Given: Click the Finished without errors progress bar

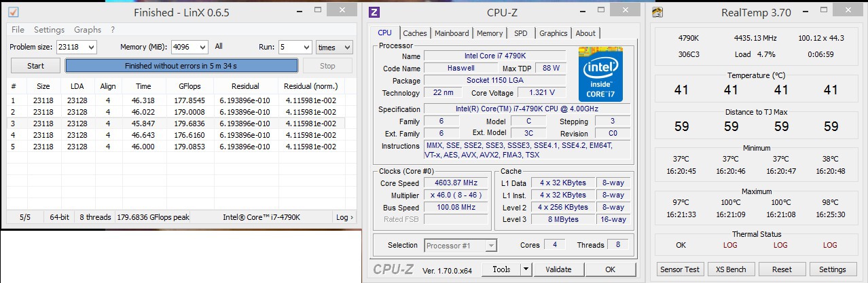Looking at the screenshot, I should coord(181,66).
